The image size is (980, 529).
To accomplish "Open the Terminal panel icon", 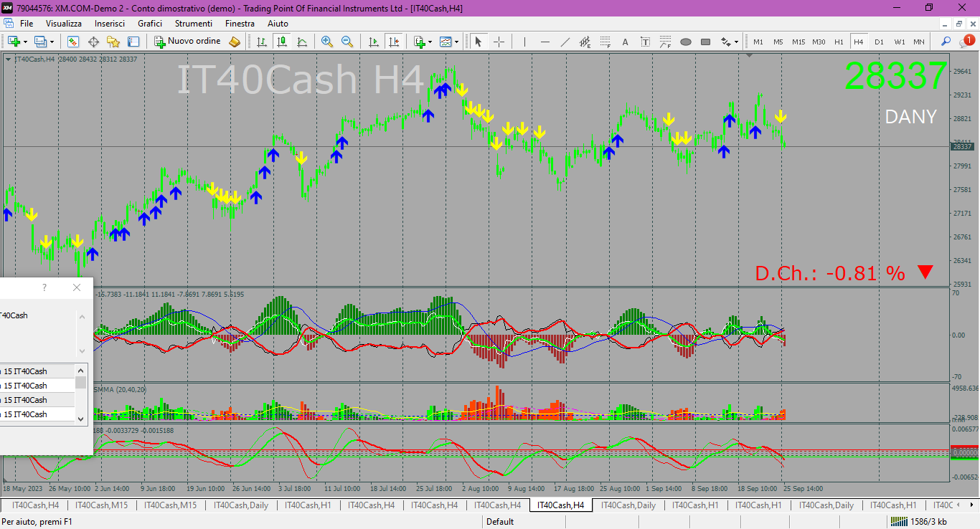I will (133, 42).
